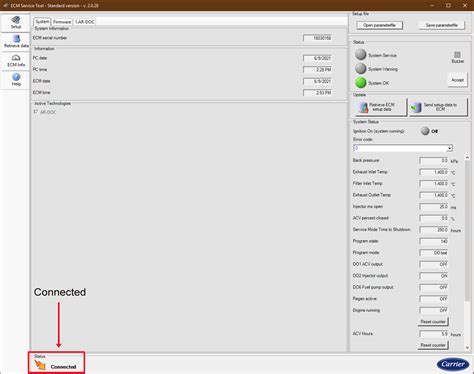474x374 pixels.
Task: Click the ECM serial number field
Action: point(317,38)
